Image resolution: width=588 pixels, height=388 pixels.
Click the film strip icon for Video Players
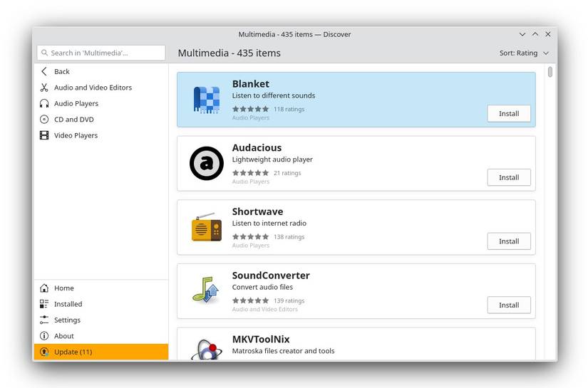[x=44, y=135]
